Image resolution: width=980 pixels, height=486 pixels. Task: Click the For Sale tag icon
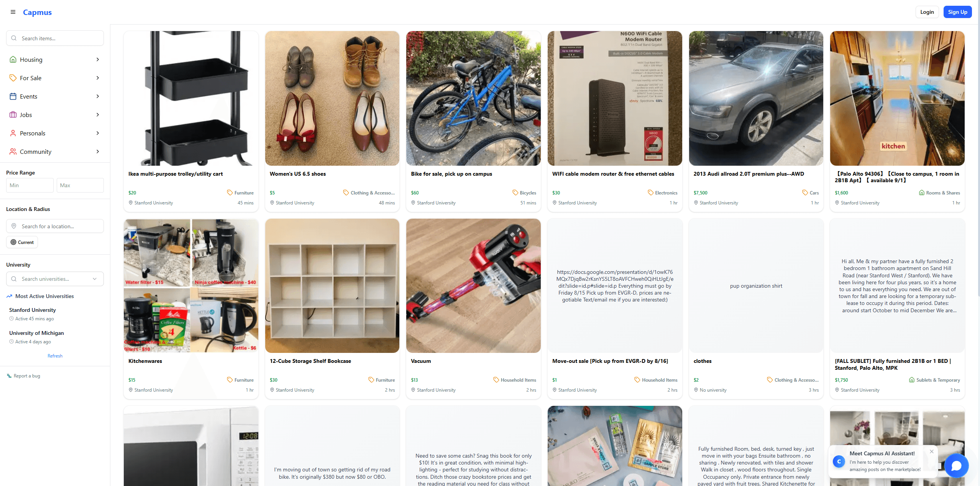pos(13,78)
